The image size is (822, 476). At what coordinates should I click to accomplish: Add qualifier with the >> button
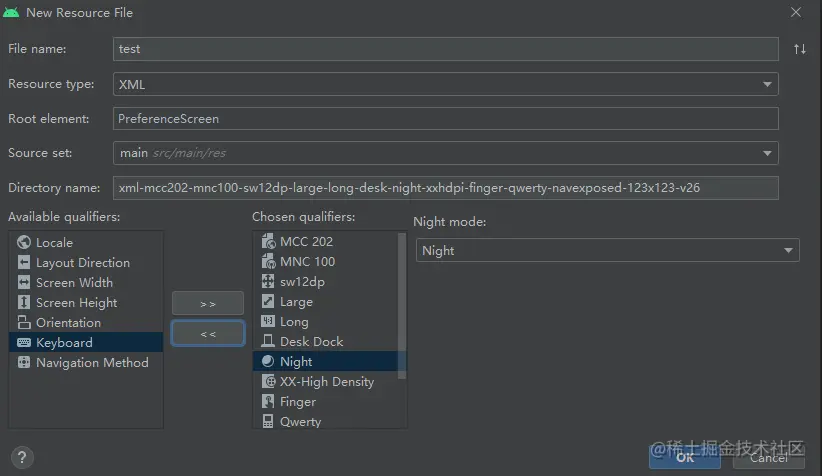pos(208,304)
